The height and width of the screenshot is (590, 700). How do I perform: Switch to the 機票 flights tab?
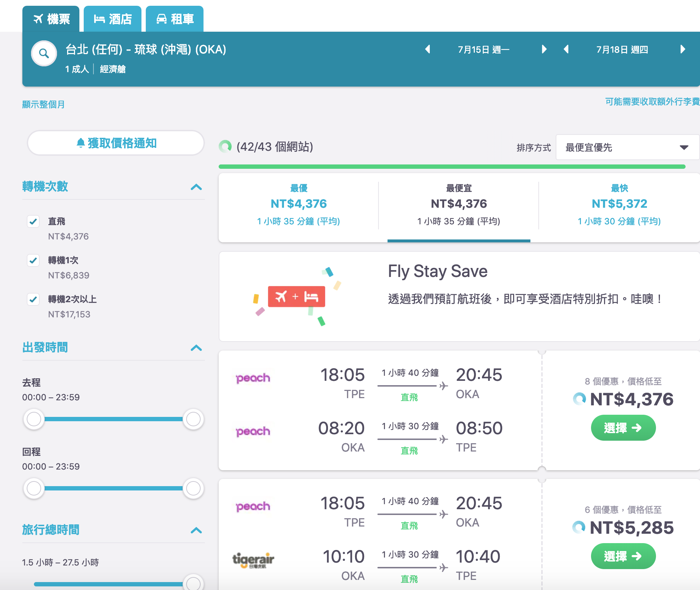(x=51, y=19)
